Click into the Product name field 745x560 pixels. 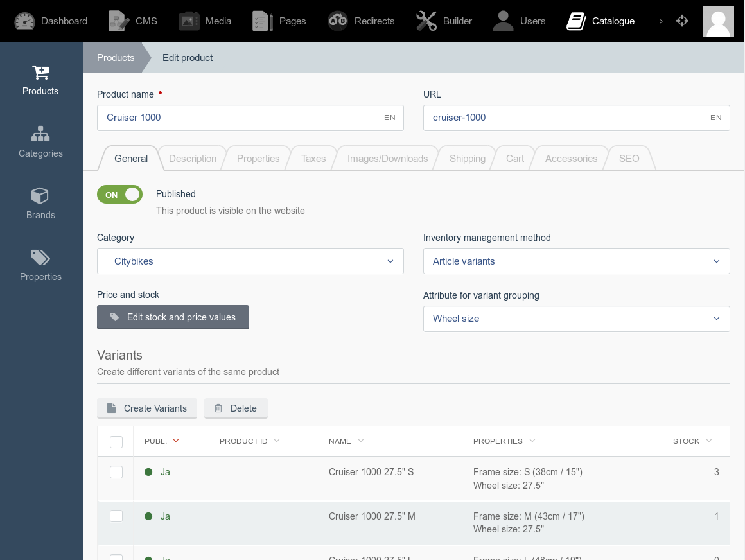250,118
